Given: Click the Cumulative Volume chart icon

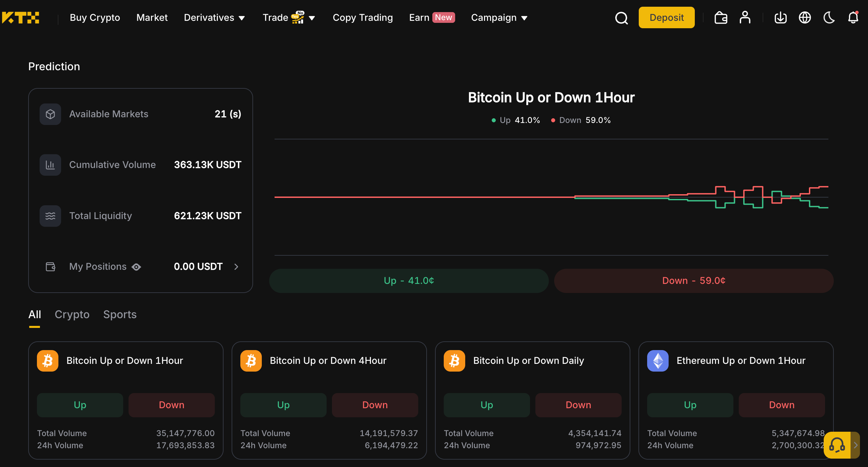Looking at the screenshot, I should pyautogui.click(x=50, y=165).
